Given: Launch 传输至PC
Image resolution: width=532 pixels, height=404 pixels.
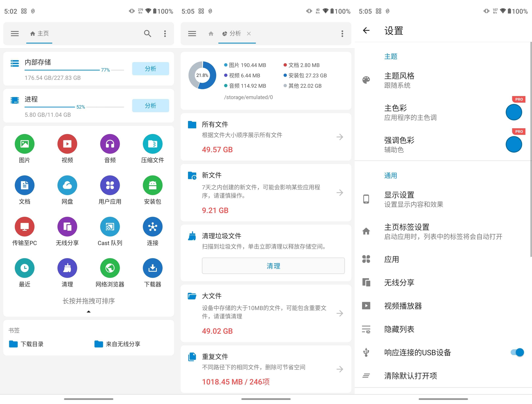Looking at the screenshot, I should [x=24, y=226].
